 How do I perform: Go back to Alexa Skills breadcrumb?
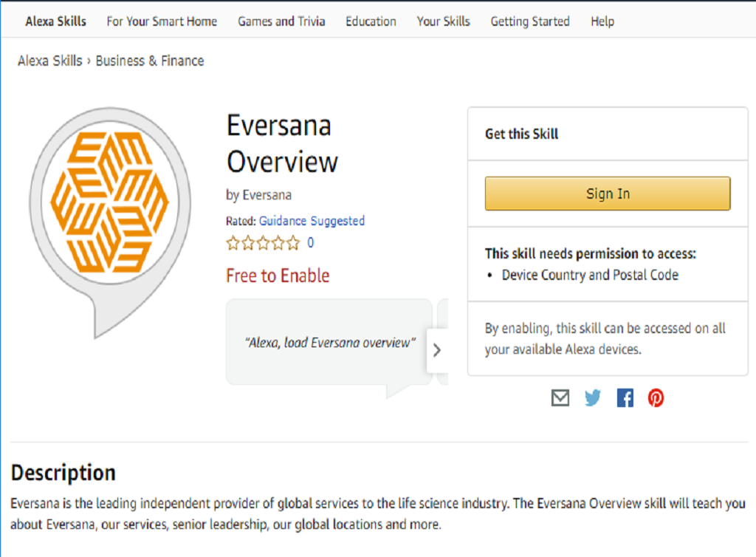pos(50,61)
